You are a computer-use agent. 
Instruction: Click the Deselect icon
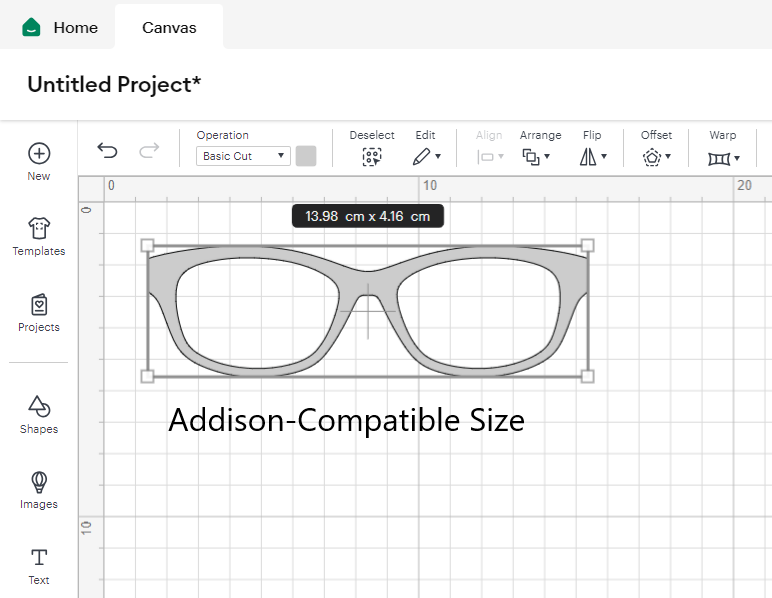click(372, 157)
